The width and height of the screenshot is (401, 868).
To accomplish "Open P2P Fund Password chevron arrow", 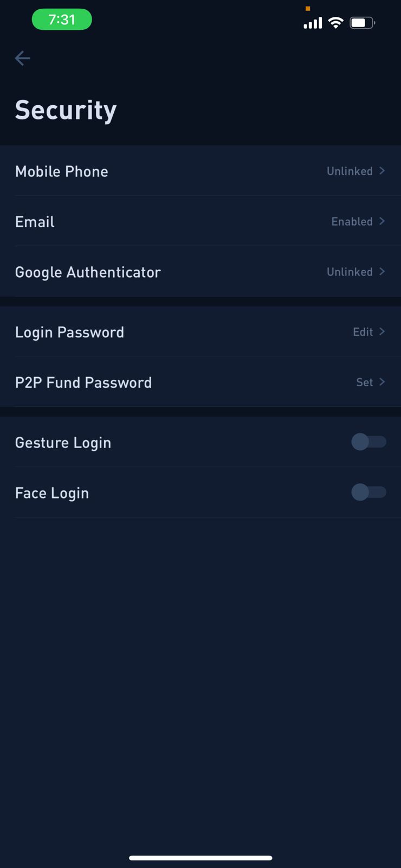I will point(382,382).
